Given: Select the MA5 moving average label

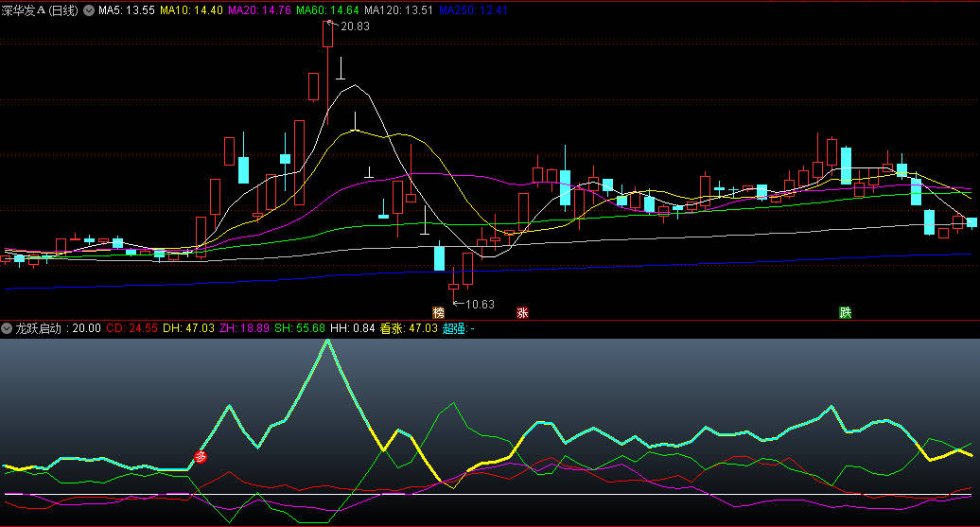Looking at the screenshot, I should pyautogui.click(x=127, y=10).
